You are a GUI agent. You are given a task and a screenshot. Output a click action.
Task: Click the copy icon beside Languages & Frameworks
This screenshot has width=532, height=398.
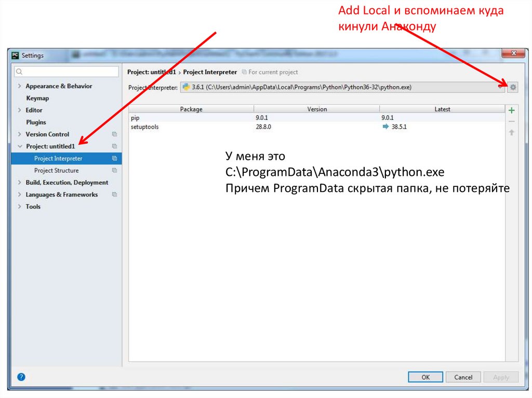coord(114,195)
